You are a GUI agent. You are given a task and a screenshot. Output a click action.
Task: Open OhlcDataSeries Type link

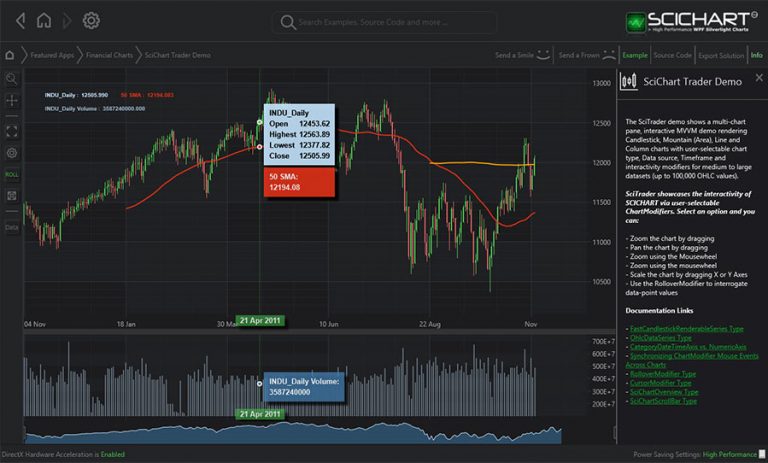tap(660, 338)
